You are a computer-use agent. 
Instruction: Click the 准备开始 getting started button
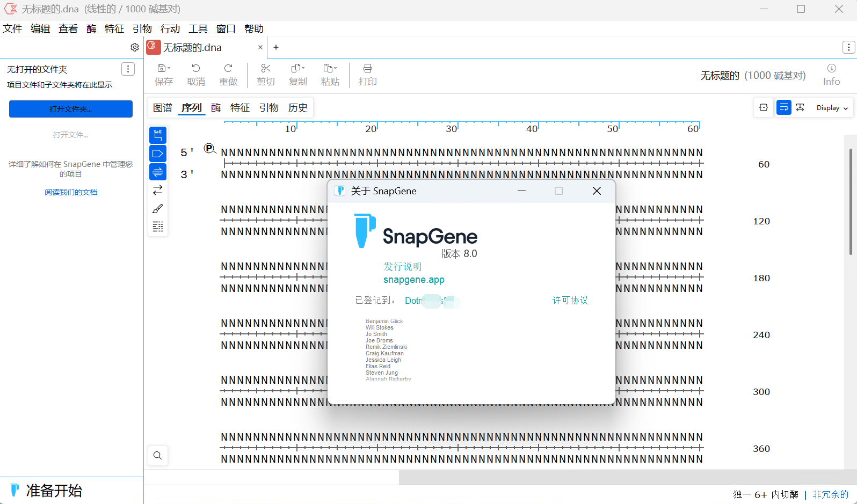(x=46, y=491)
